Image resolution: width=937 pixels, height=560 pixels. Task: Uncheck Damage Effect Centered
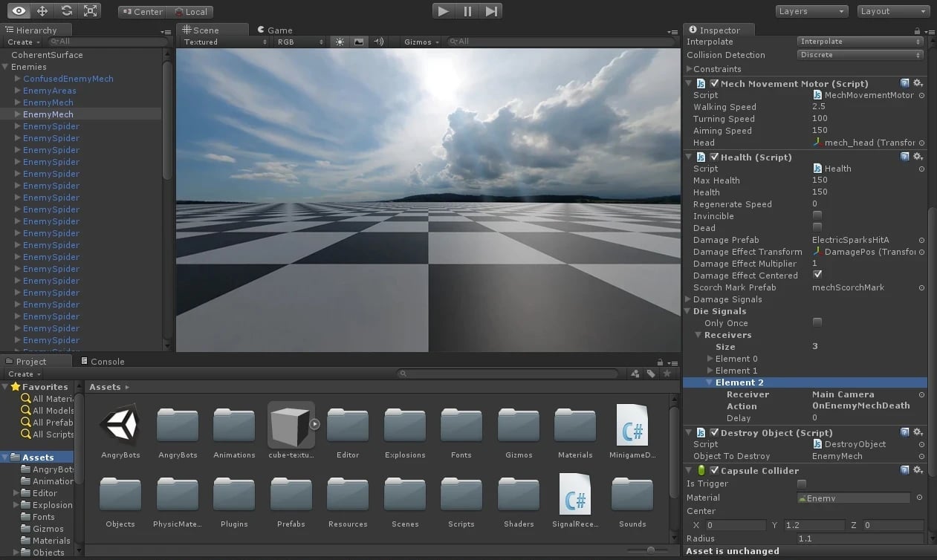[x=817, y=276]
